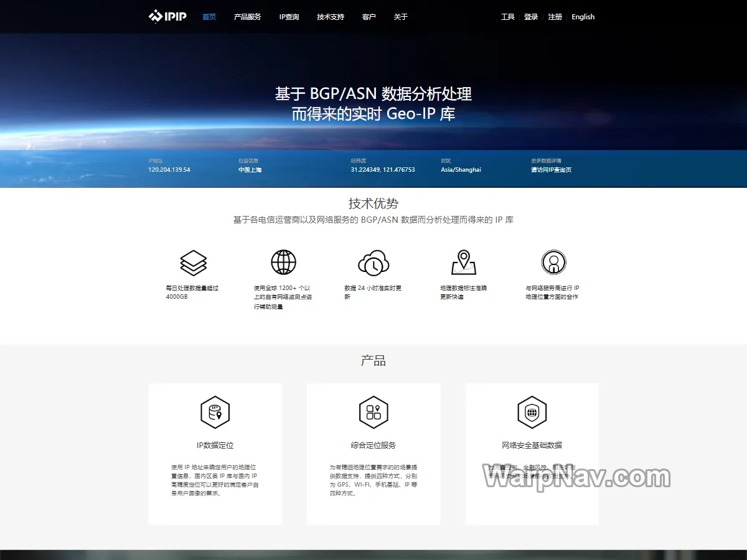
Task: Click the 工具 link in the header
Action: click(507, 17)
